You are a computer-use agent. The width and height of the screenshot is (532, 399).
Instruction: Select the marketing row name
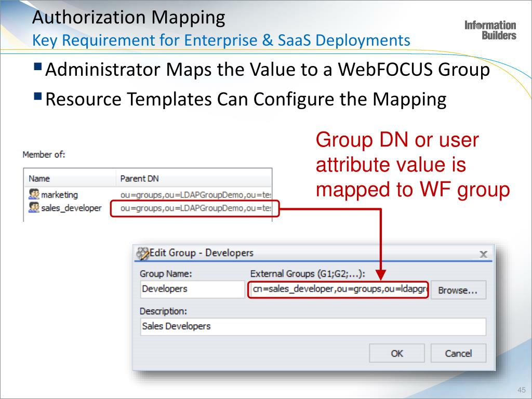click(59, 195)
